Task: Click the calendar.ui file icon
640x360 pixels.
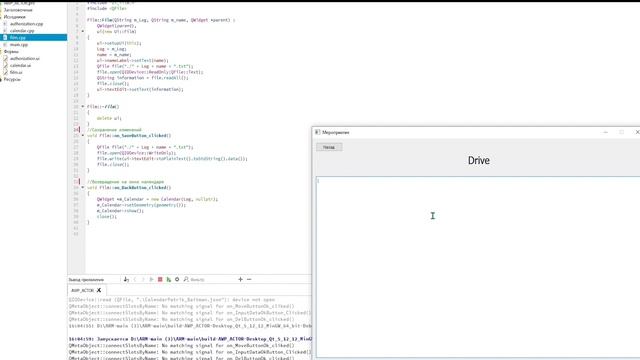Action: (x=5, y=65)
